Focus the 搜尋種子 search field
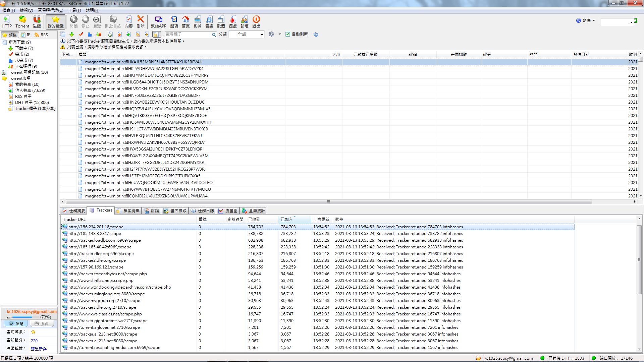The width and height of the screenshot is (644, 362). point(188,34)
